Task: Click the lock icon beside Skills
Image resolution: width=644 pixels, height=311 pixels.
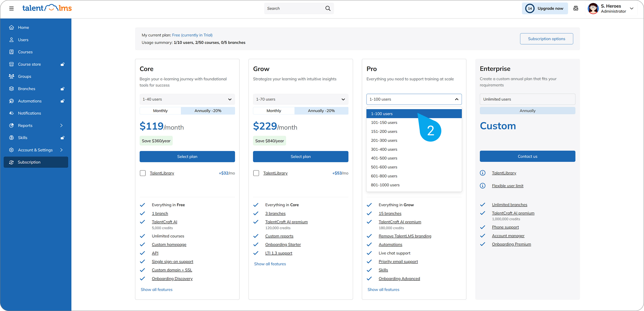Action: pos(63,138)
